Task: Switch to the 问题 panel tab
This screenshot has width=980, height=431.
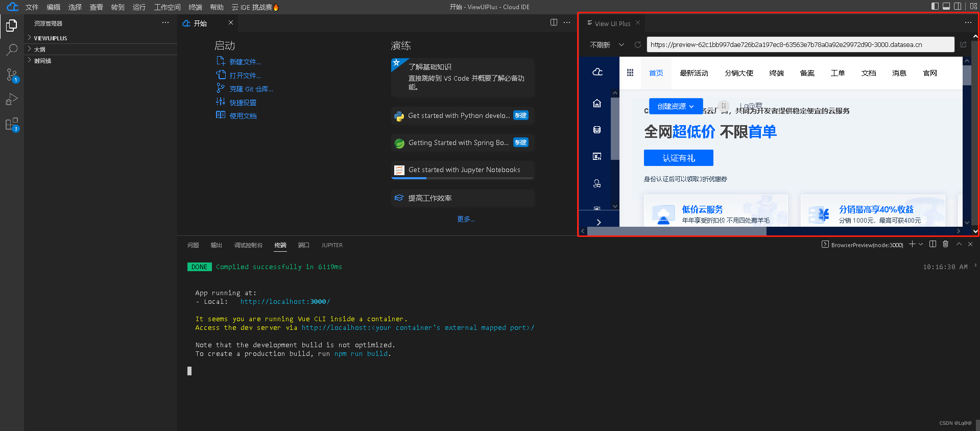Action: click(x=193, y=245)
